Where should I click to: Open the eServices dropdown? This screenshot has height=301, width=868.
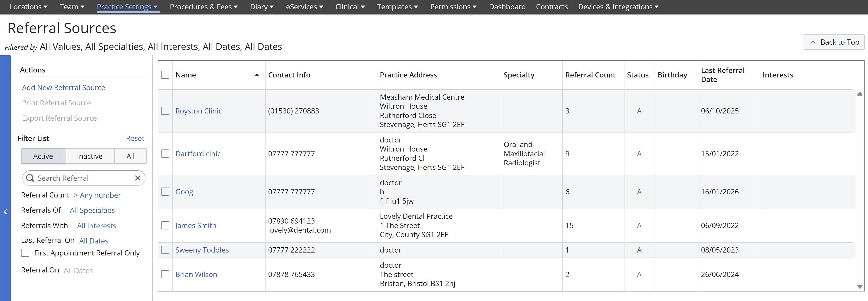[305, 7]
